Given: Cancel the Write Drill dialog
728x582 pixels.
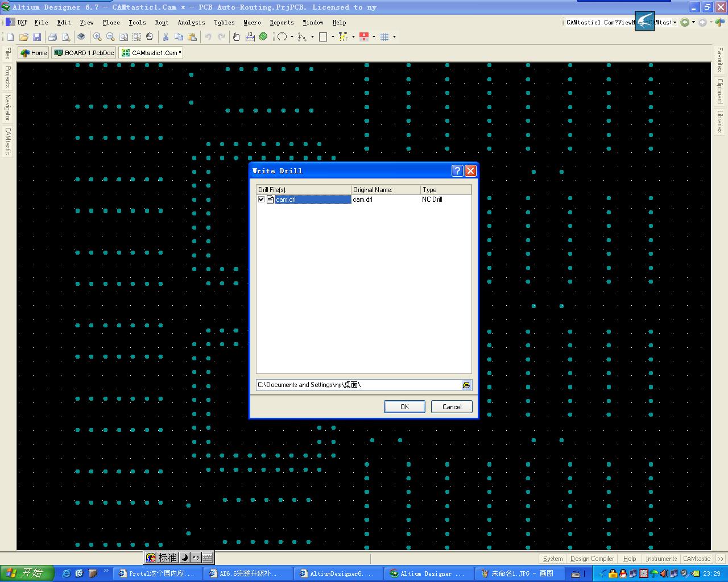Looking at the screenshot, I should coord(452,406).
